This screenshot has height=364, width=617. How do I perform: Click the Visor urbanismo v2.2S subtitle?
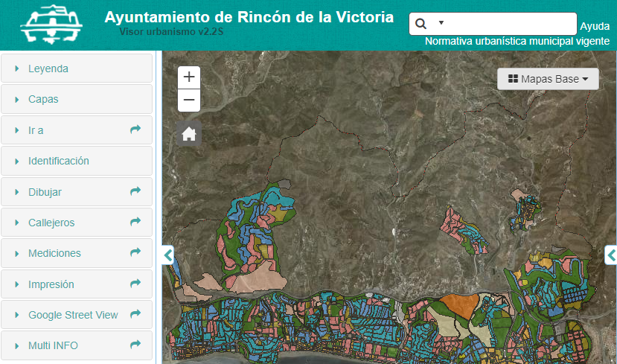click(x=171, y=32)
